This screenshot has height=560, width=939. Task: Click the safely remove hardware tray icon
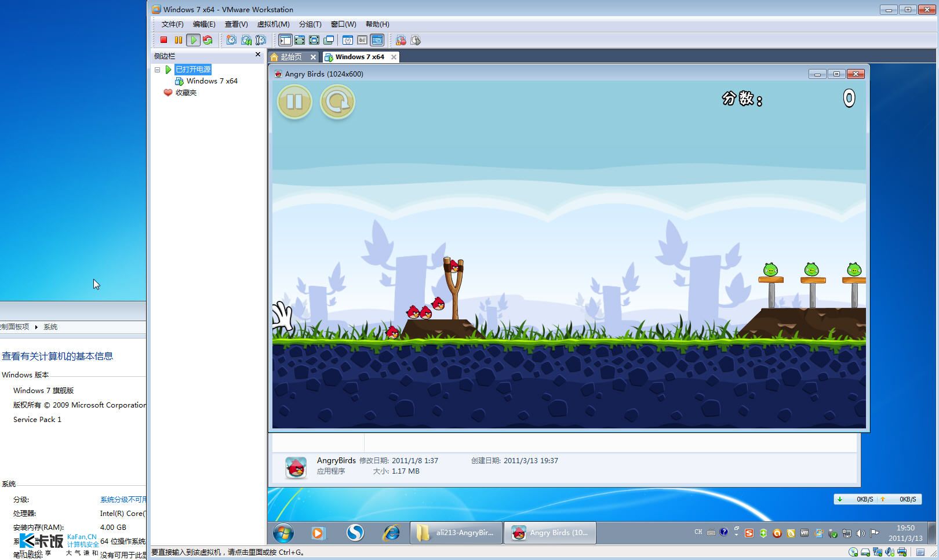pyautogui.click(x=832, y=533)
